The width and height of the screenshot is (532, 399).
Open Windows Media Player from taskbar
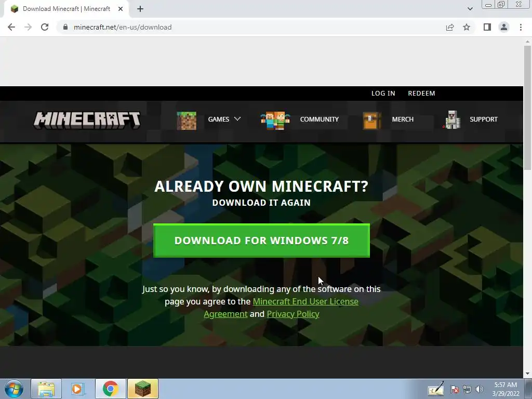tap(77, 389)
